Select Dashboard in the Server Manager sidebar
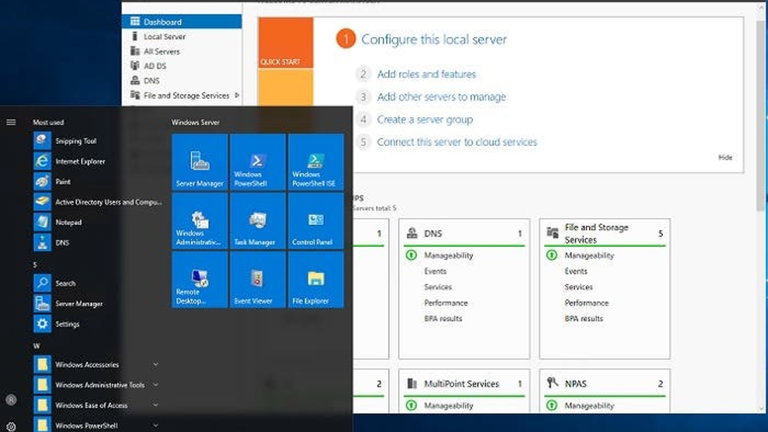Image resolution: width=768 pixels, height=432 pixels. tap(182, 22)
